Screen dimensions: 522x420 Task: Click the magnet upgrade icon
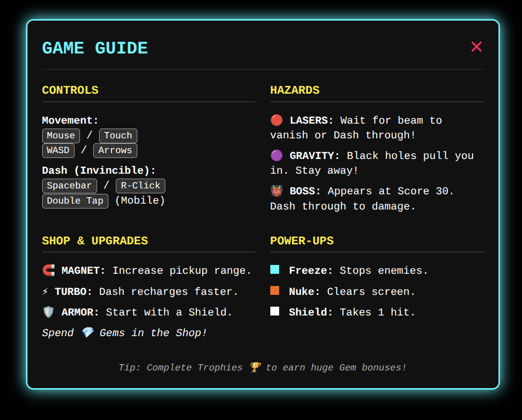49,270
